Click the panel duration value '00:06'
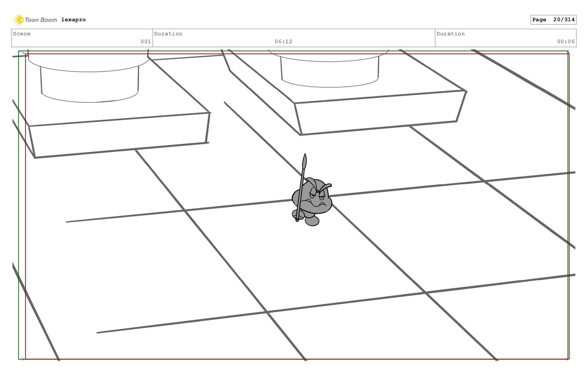This screenshot has height=380, width=588. click(566, 41)
